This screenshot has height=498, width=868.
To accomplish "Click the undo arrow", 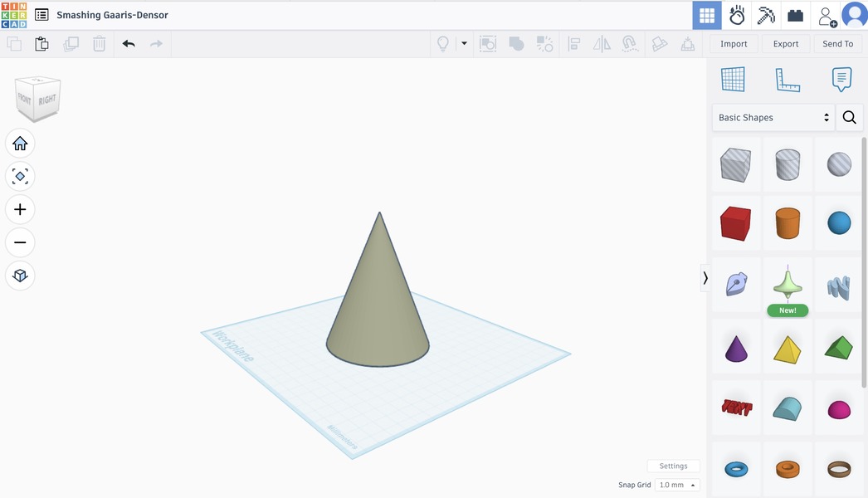I will [x=129, y=44].
